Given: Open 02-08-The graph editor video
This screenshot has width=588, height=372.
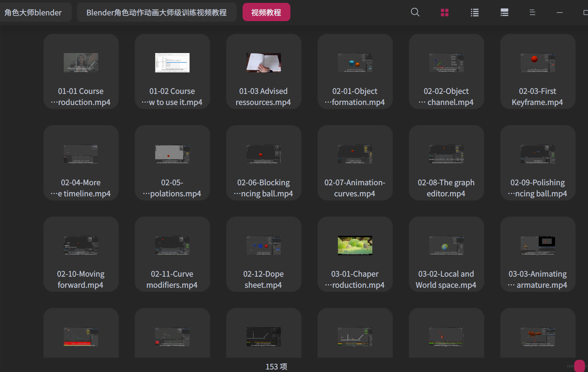Looking at the screenshot, I should coord(446,163).
